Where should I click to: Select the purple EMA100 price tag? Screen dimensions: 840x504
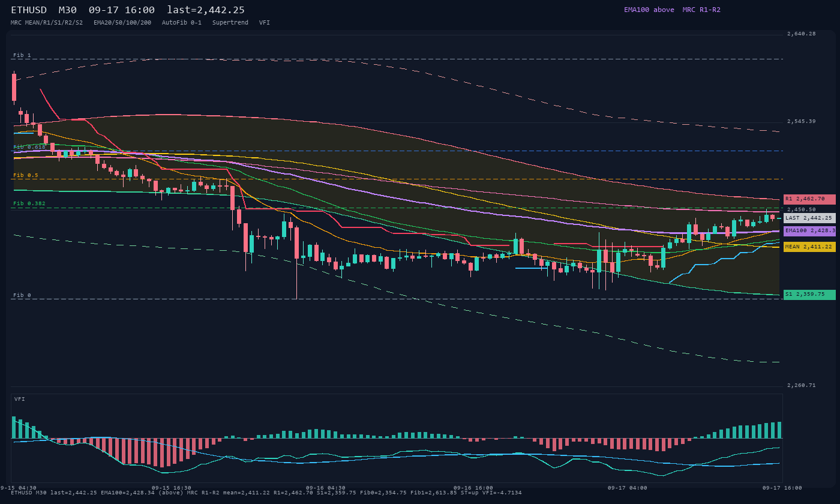(x=809, y=231)
